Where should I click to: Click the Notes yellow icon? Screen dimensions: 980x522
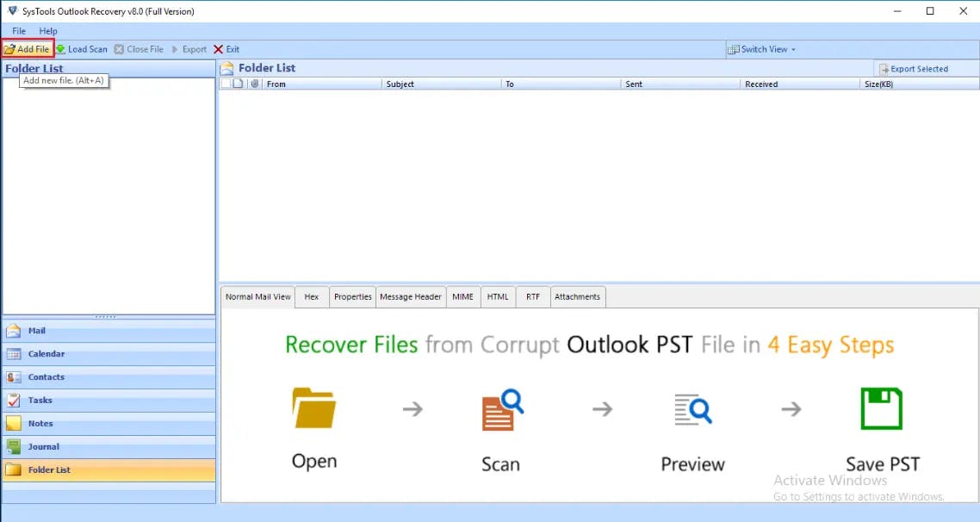14,423
